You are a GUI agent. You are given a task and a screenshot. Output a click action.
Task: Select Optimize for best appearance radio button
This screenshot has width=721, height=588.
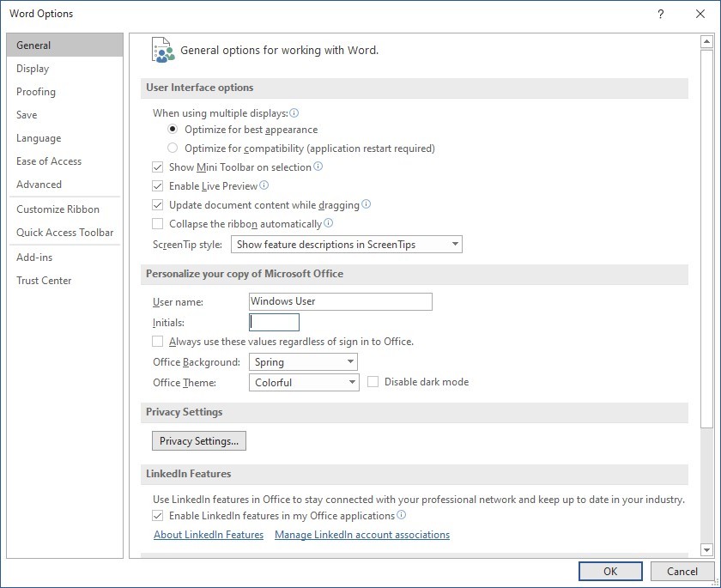coord(173,129)
